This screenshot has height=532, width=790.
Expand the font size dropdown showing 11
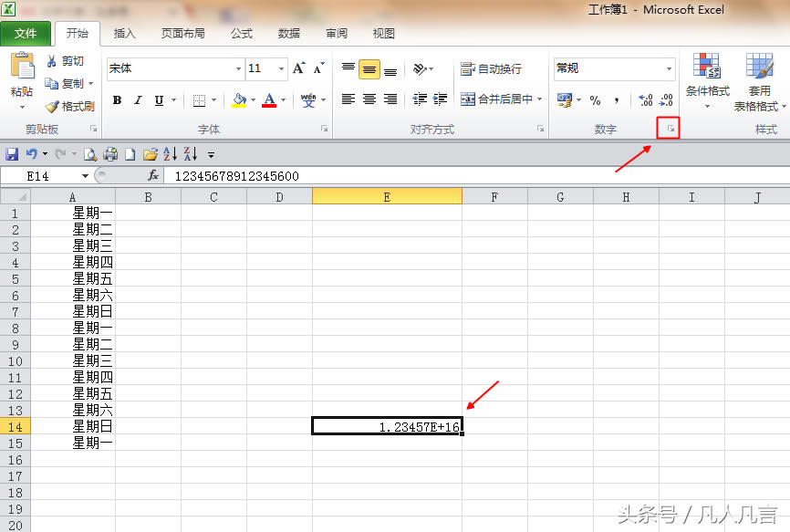(x=282, y=68)
